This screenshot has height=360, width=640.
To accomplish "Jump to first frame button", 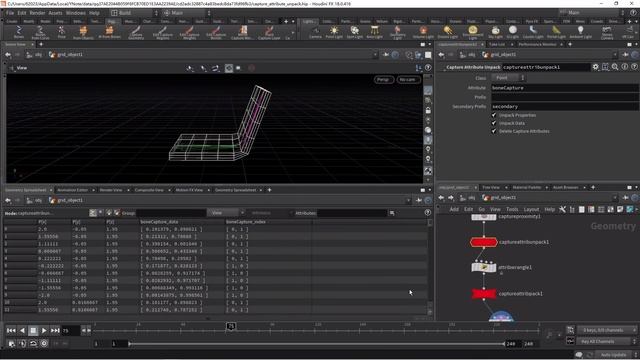I will point(11,330).
